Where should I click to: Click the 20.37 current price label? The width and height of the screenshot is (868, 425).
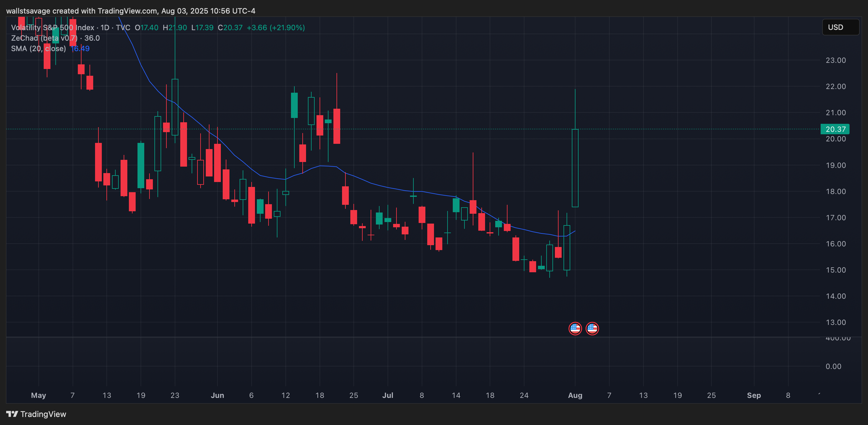pos(835,129)
